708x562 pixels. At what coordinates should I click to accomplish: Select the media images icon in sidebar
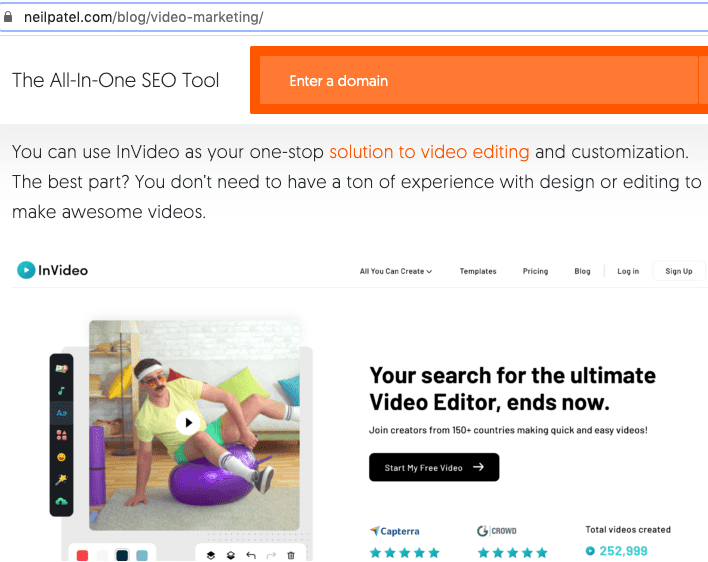click(61, 369)
